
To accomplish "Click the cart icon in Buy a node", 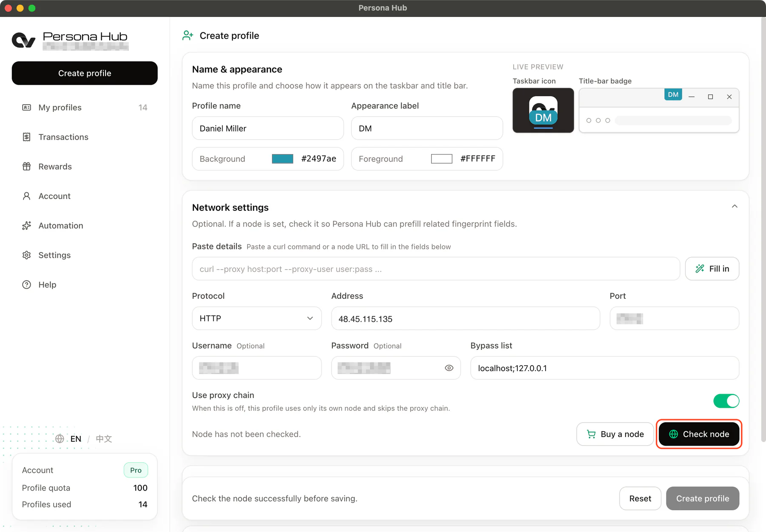I will tap(591, 434).
